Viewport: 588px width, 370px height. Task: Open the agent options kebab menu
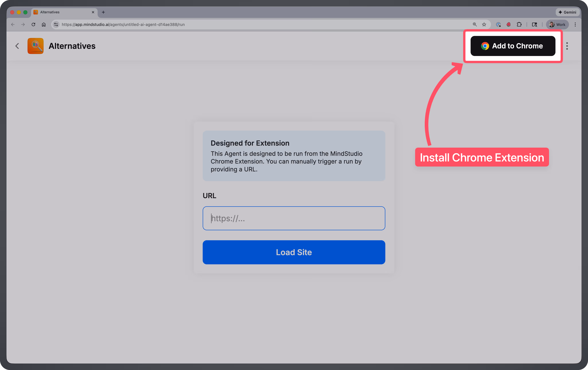tap(567, 46)
